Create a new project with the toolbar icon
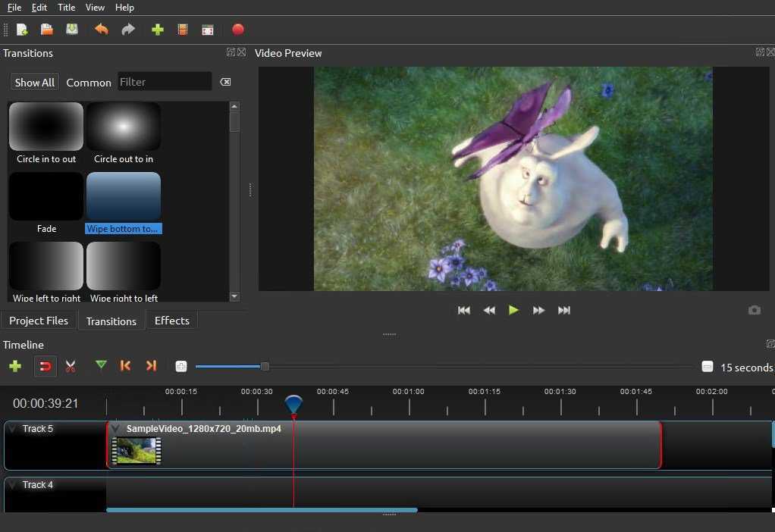 pos(22,30)
